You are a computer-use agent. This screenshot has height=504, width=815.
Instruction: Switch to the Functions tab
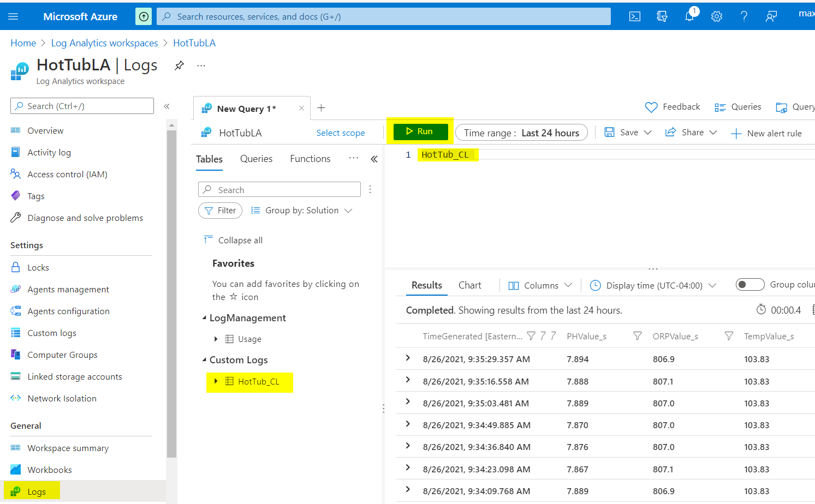coord(310,159)
